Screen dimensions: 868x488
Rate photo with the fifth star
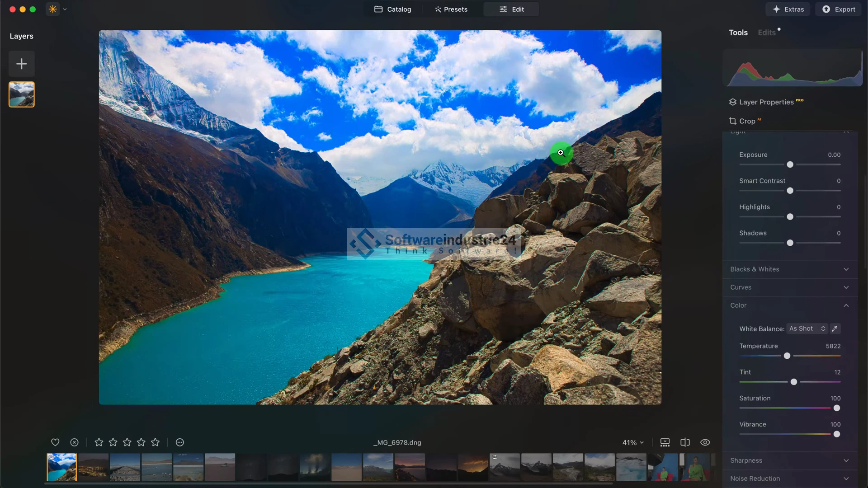click(x=156, y=442)
